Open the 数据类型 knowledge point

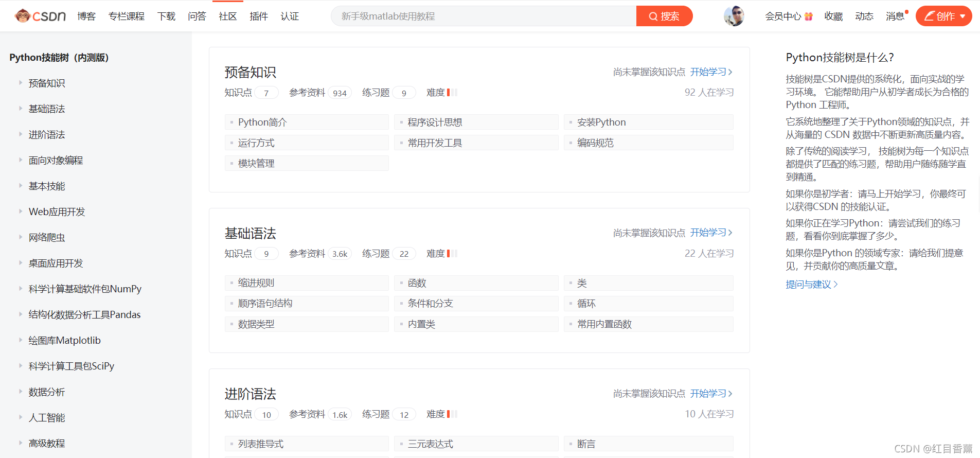(x=307, y=324)
